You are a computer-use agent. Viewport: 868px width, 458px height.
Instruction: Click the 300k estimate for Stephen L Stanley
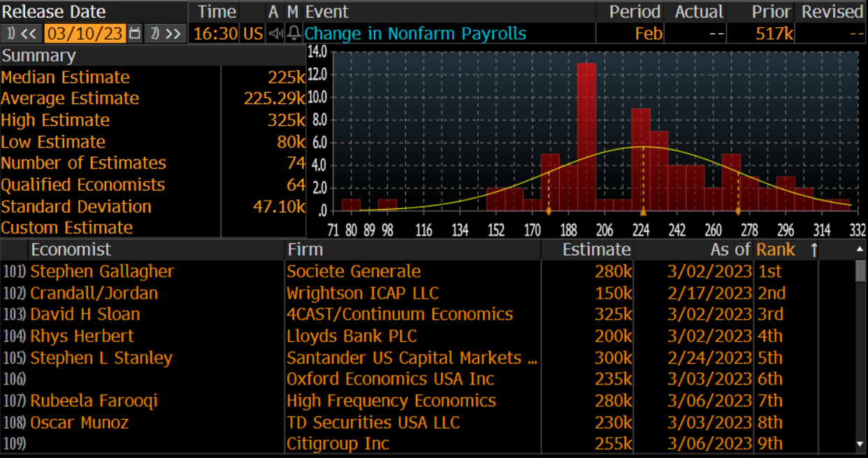613,358
